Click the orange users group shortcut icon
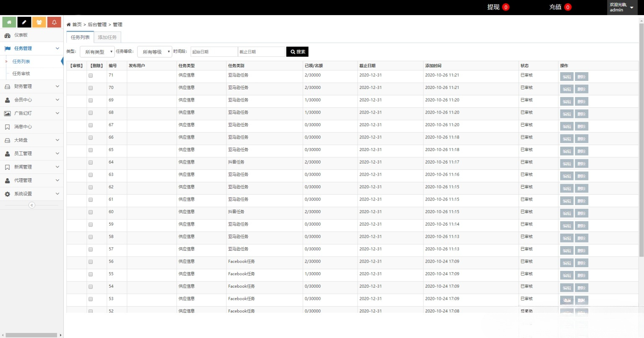The height and width of the screenshot is (338, 644). coord(39,22)
